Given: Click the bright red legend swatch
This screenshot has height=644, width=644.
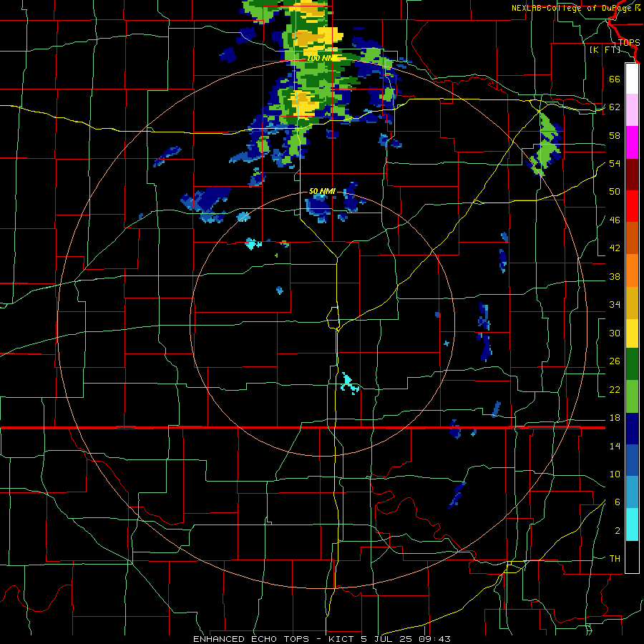Looking at the screenshot, I should 632,206.
